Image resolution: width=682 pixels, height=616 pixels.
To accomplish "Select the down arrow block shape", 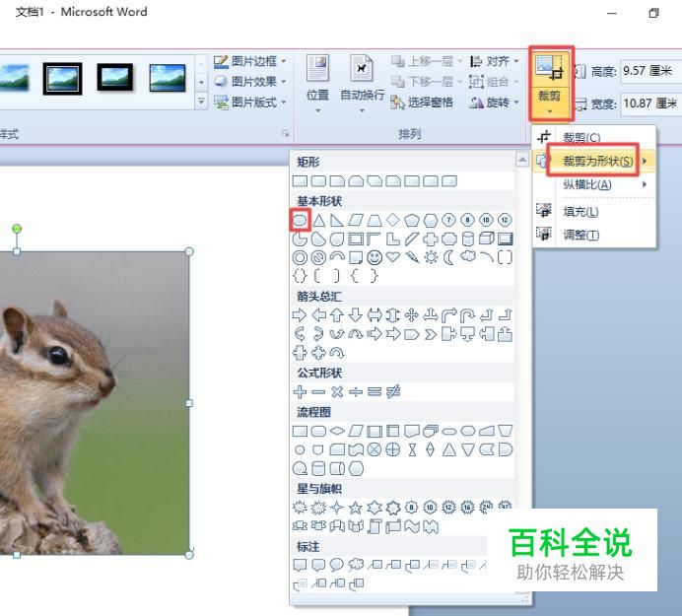I will (x=356, y=315).
